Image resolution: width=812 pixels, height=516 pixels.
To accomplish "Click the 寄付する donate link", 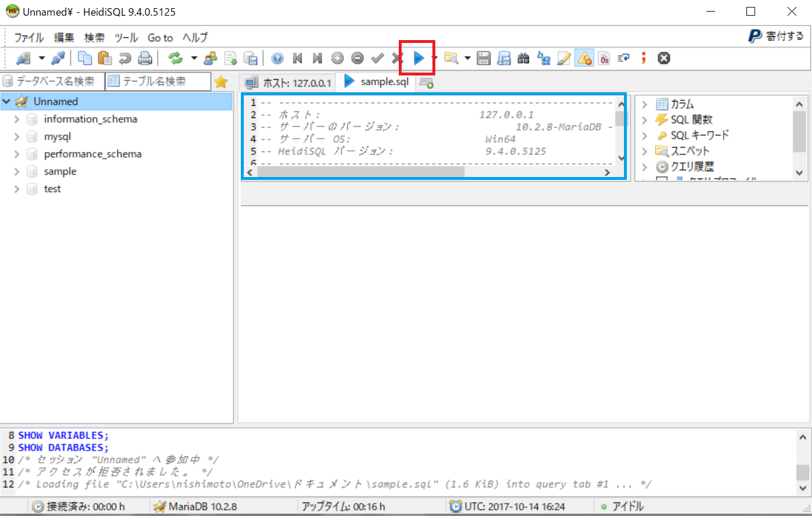I will [776, 37].
